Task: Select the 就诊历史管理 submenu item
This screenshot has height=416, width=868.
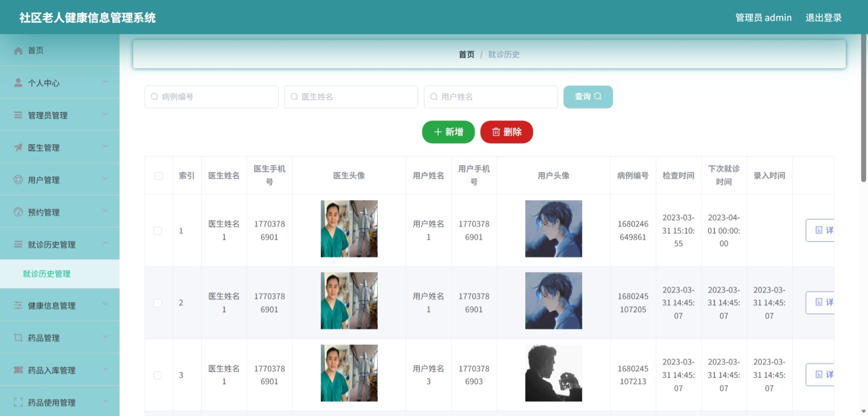Action: point(60,274)
